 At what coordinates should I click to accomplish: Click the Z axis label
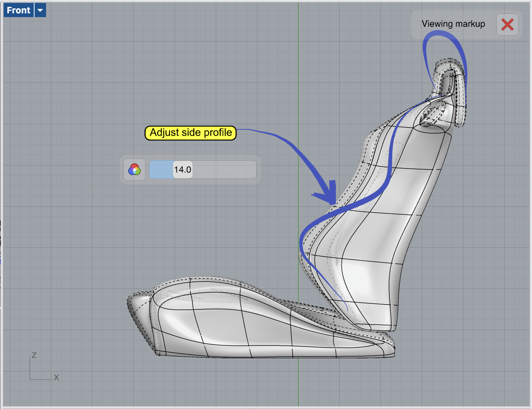click(34, 355)
